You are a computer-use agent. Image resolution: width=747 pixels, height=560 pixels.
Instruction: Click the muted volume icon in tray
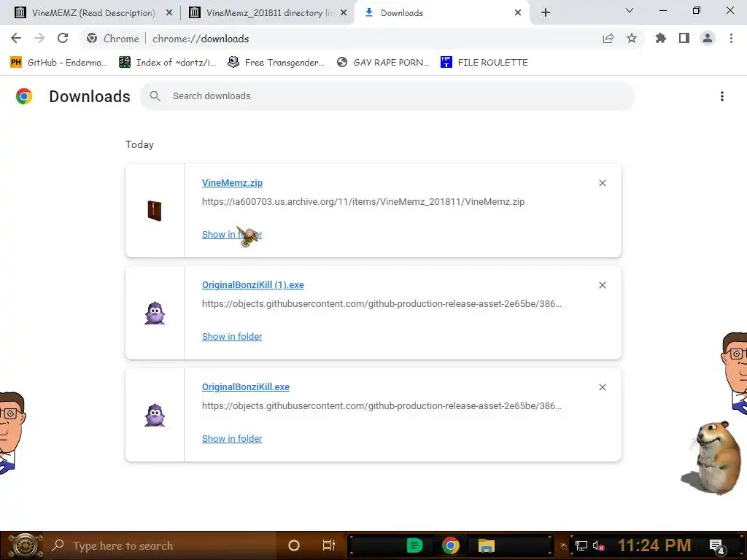[x=598, y=545]
